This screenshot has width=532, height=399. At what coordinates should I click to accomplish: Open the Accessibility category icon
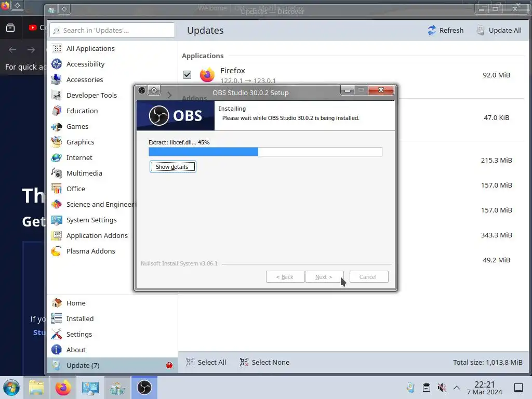[x=57, y=64]
